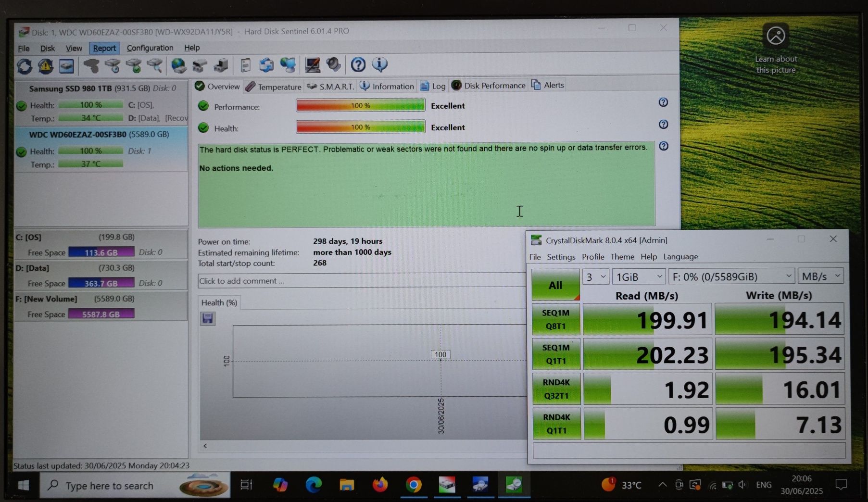This screenshot has width=868, height=502.
Task: Open the Settings menu in CrystalDiskMark
Action: click(561, 257)
